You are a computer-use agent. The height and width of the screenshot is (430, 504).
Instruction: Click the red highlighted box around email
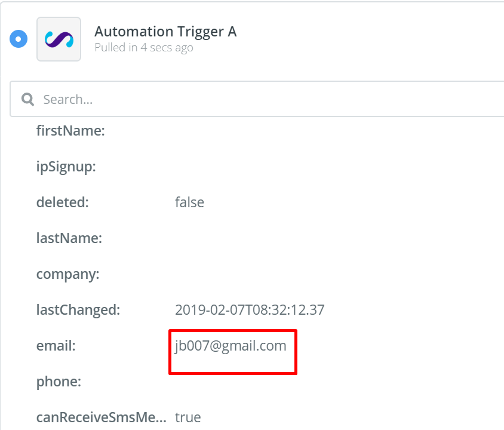click(233, 352)
